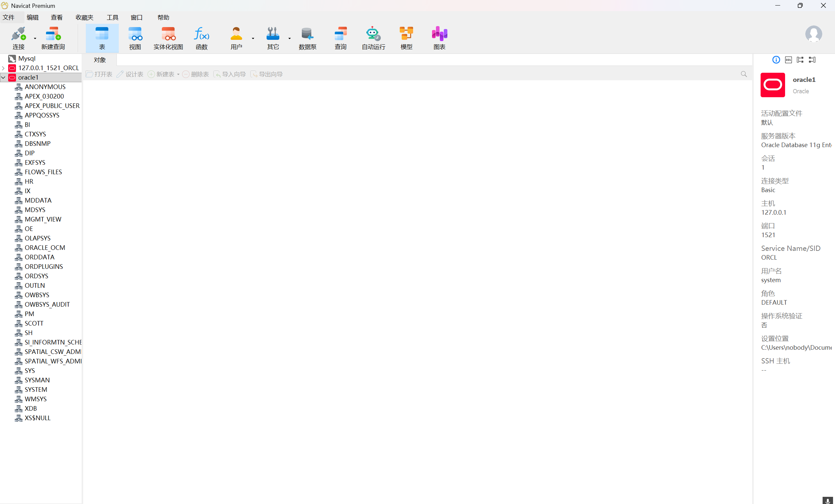Select the MDSYS schema
The width and height of the screenshot is (835, 504).
point(35,210)
